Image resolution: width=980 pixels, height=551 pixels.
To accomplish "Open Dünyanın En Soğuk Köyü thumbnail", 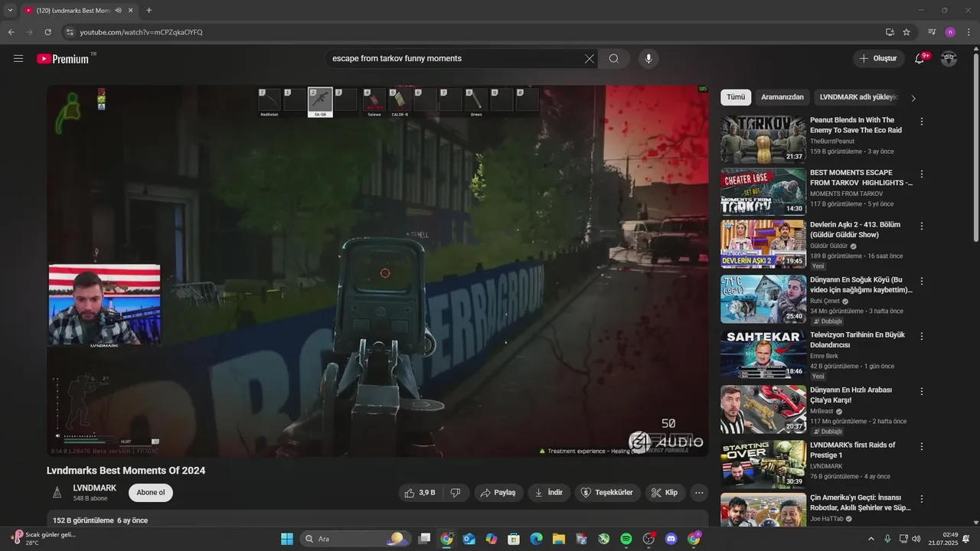I will [763, 299].
